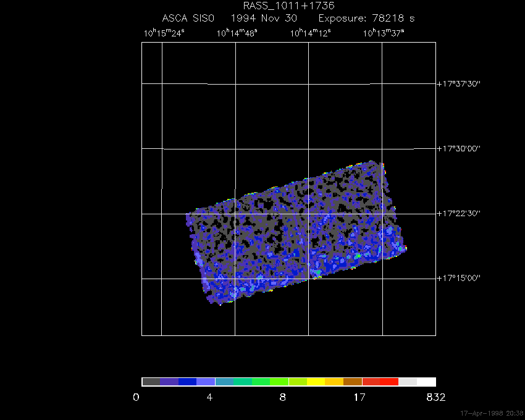
Task: Click the colorbar scale value 8
Action: click(283, 398)
